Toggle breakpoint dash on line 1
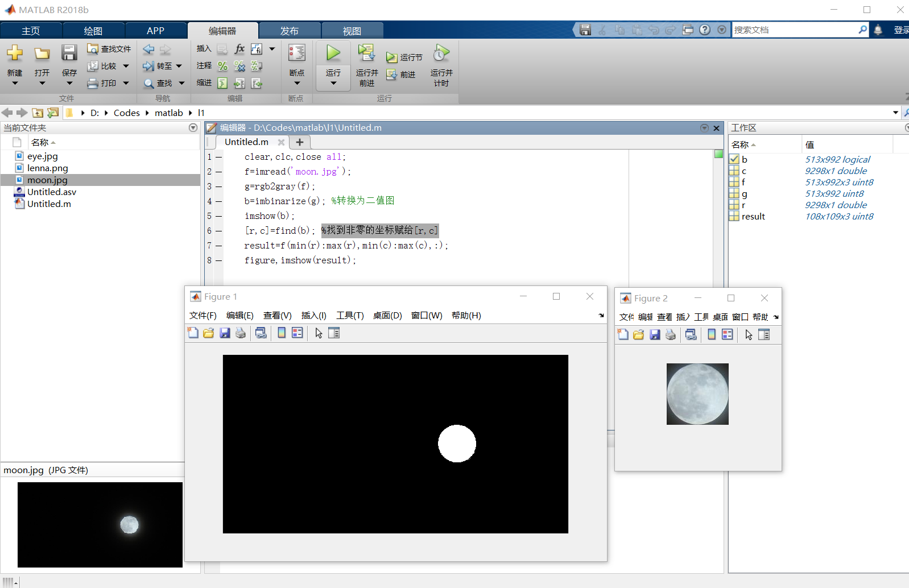This screenshot has height=588, width=909. tap(218, 157)
